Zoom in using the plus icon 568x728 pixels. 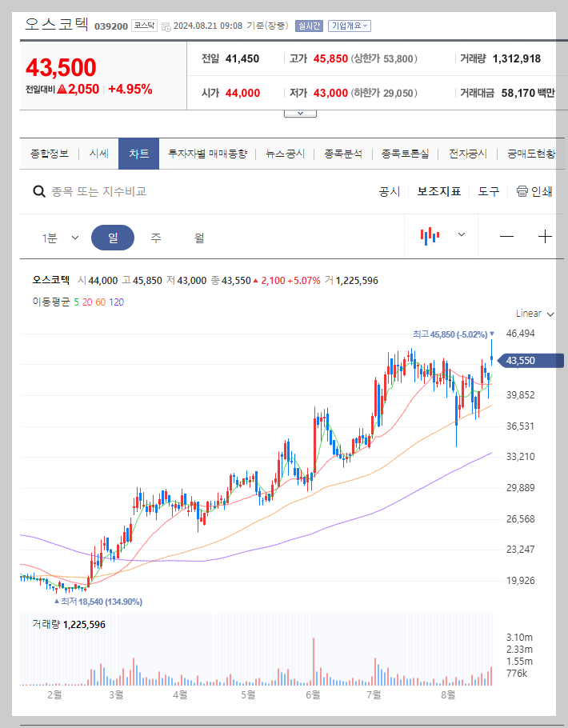(x=545, y=235)
